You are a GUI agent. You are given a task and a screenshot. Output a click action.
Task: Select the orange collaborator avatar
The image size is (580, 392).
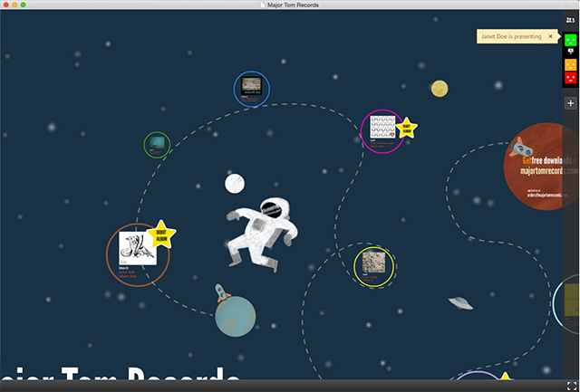pos(570,64)
